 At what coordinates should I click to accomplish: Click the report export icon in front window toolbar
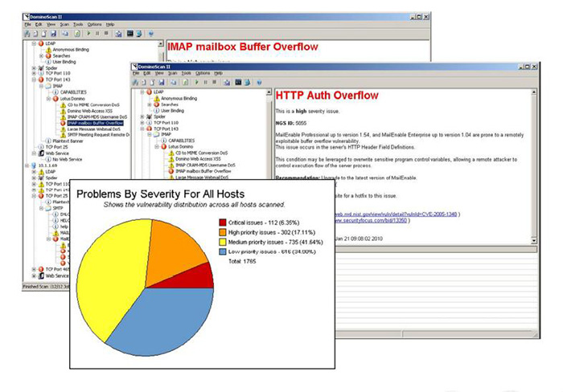click(226, 83)
